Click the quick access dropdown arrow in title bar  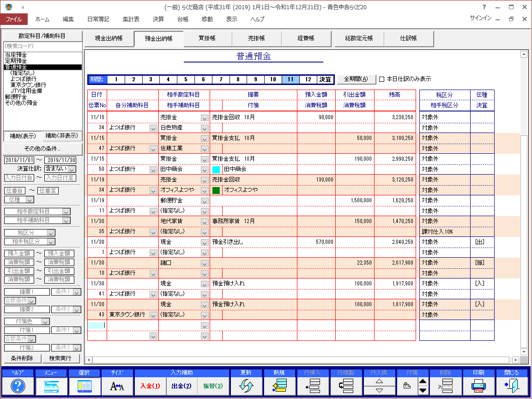coord(23,7)
